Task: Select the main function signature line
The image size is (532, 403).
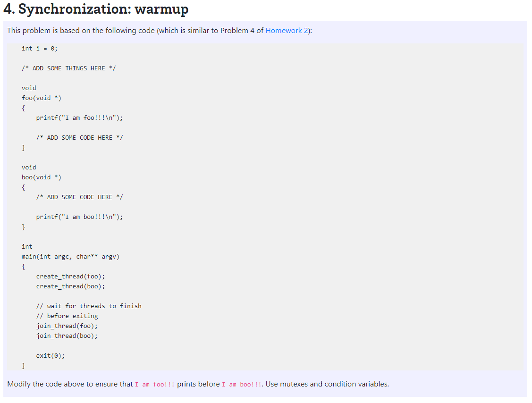Action: pyautogui.click(x=71, y=256)
